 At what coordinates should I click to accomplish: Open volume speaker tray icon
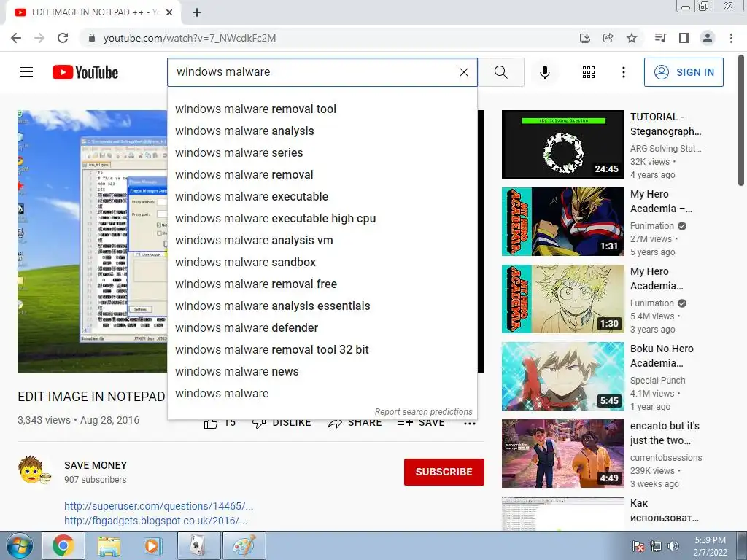coord(673,546)
